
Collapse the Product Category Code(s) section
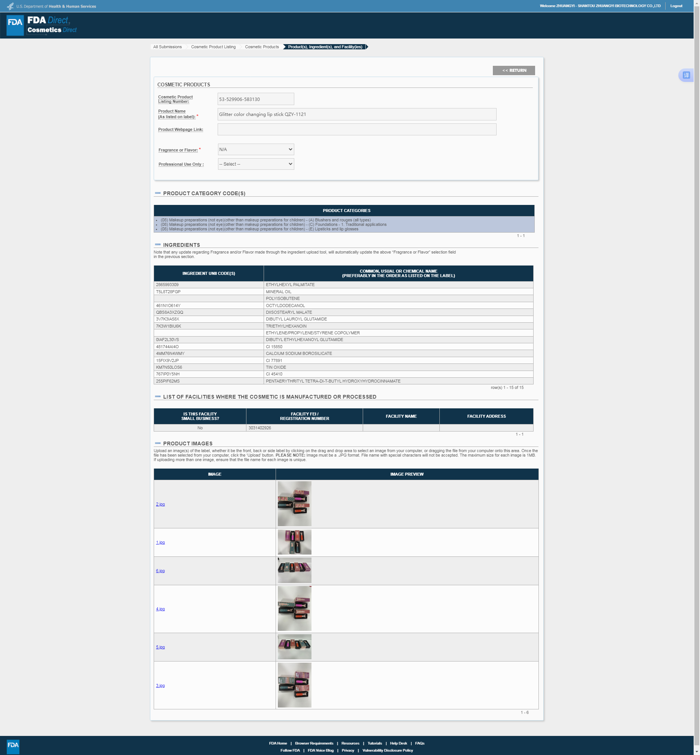[x=158, y=193]
